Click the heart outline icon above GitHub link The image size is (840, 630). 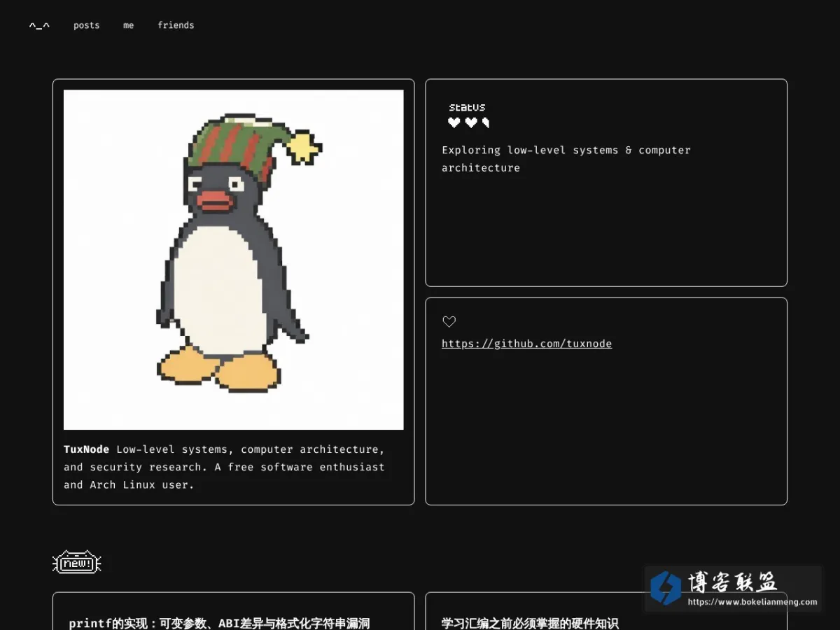point(449,322)
